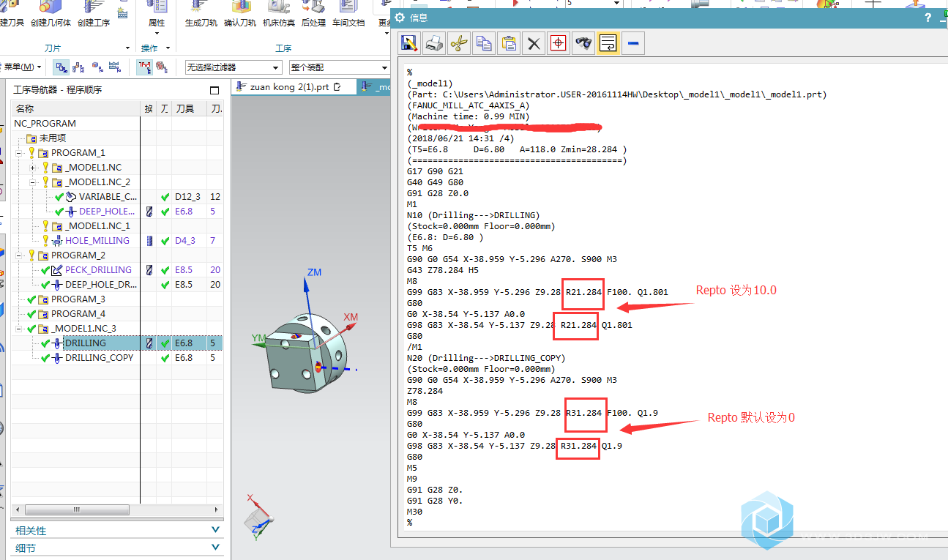
Task: Collapse the PROGRAM_1 tree node
Action: [x=20, y=153]
